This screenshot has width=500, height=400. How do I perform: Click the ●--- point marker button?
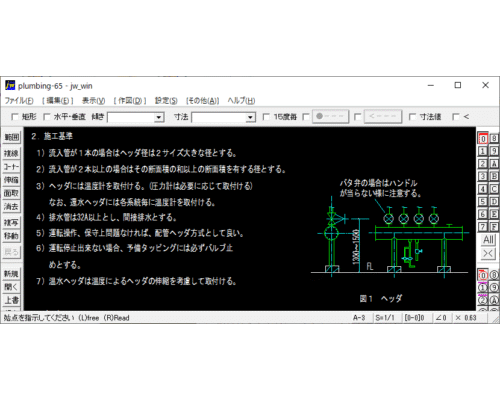point(330,117)
